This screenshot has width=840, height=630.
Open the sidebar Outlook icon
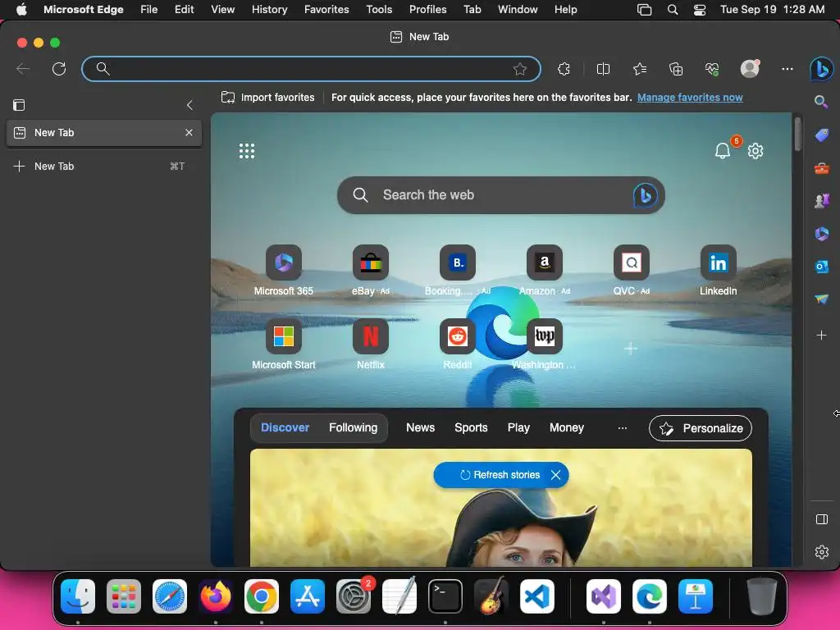(821, 267)
